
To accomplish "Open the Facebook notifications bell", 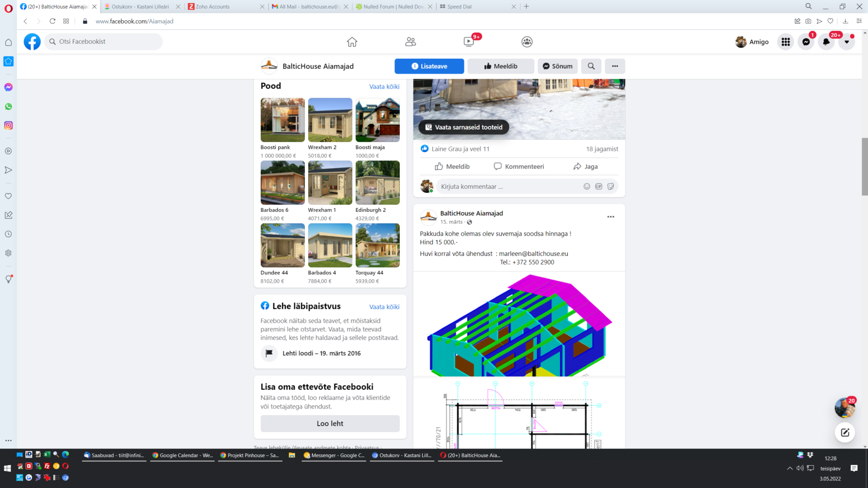I will coord(826,42).
